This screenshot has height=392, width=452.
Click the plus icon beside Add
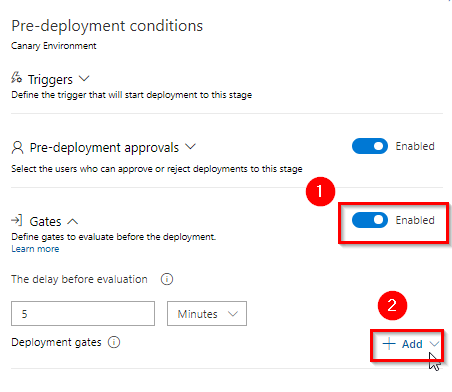coord(389,344)
